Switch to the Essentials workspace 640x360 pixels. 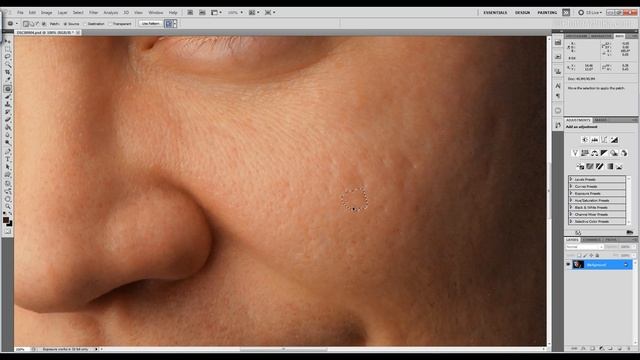click(496, 13)
